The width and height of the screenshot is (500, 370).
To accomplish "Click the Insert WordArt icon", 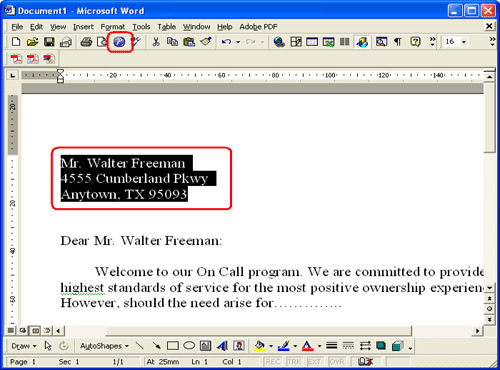I will point(222,346).
